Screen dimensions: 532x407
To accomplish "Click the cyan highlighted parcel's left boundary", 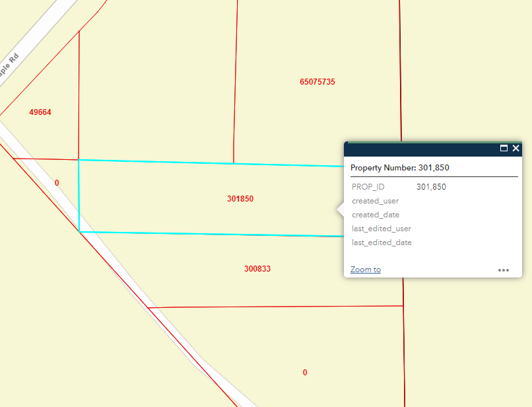I will pos(79,196).
